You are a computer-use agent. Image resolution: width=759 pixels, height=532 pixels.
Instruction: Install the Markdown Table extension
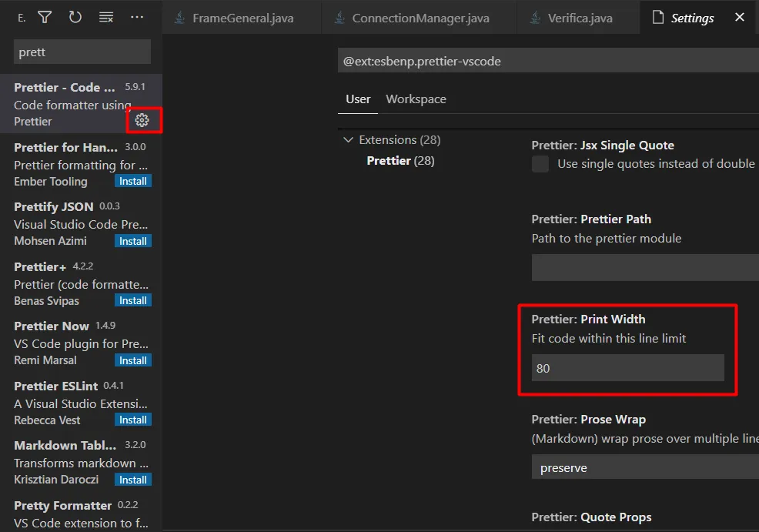click(x=133, y=480)
